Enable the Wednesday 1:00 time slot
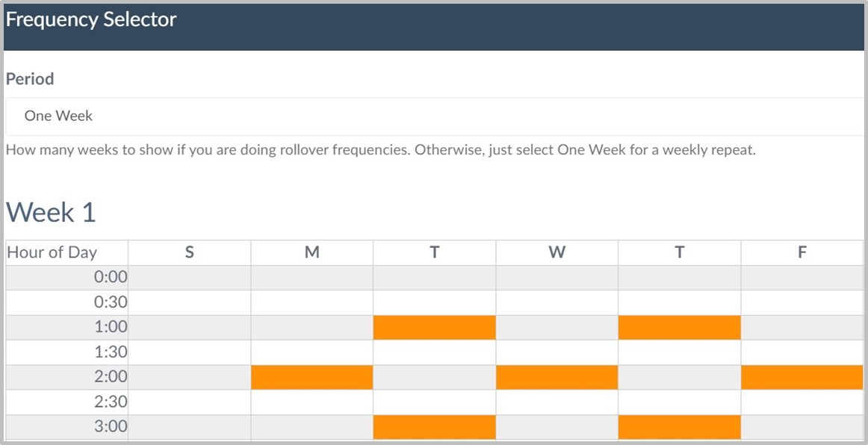The height and width of the screenshot is (445, 868). tap(557, 328)
